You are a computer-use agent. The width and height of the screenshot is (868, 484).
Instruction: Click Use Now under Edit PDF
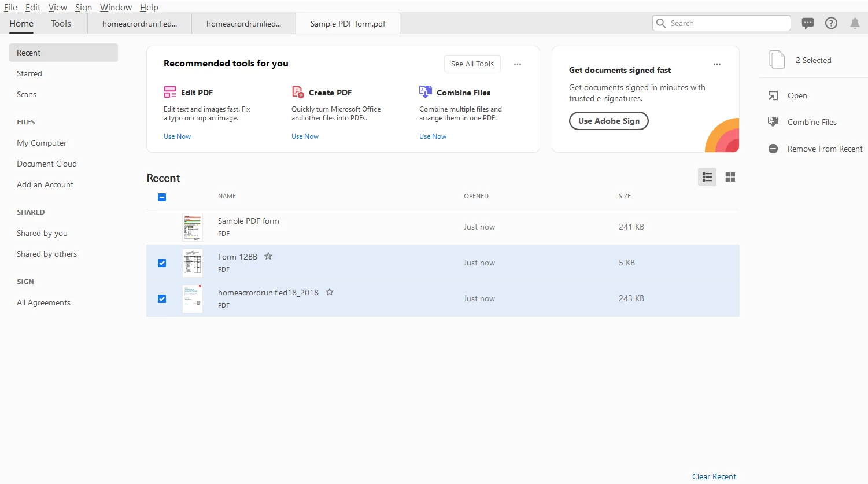coord(177,136)
